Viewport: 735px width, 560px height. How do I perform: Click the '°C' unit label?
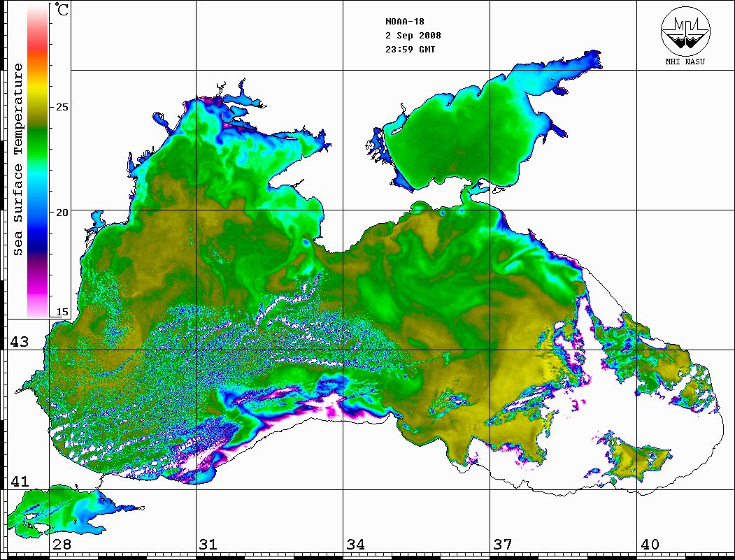click(x=62, y=9)
